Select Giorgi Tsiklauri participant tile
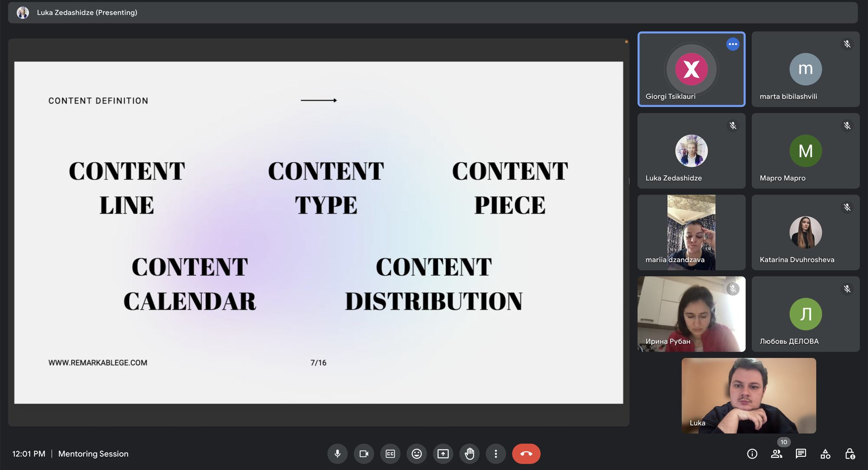 pyautogui.click(x=691, y=69)
